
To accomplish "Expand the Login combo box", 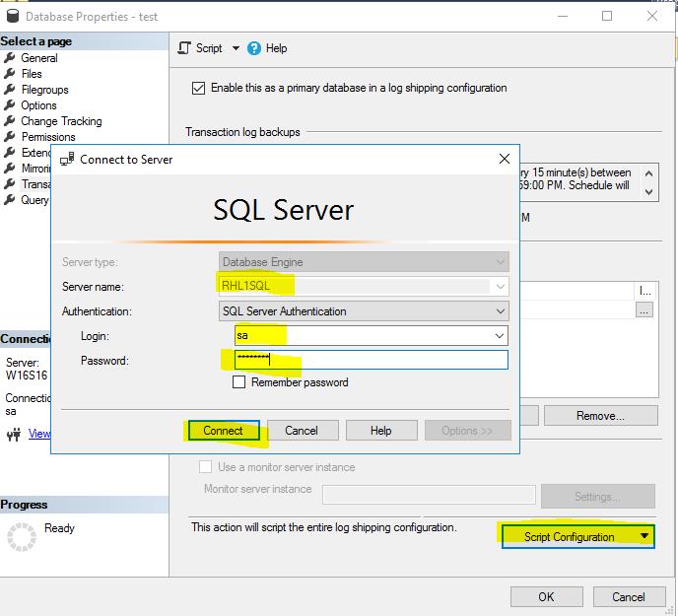I will click(x=501, y=336).
